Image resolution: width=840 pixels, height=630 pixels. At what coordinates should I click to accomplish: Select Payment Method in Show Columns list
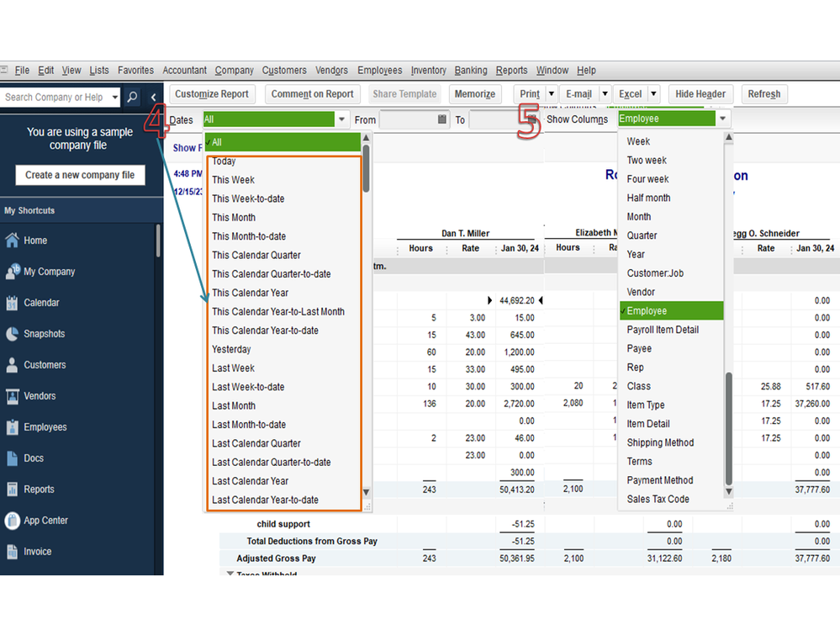pyautogui.click(x=659, y=480)
